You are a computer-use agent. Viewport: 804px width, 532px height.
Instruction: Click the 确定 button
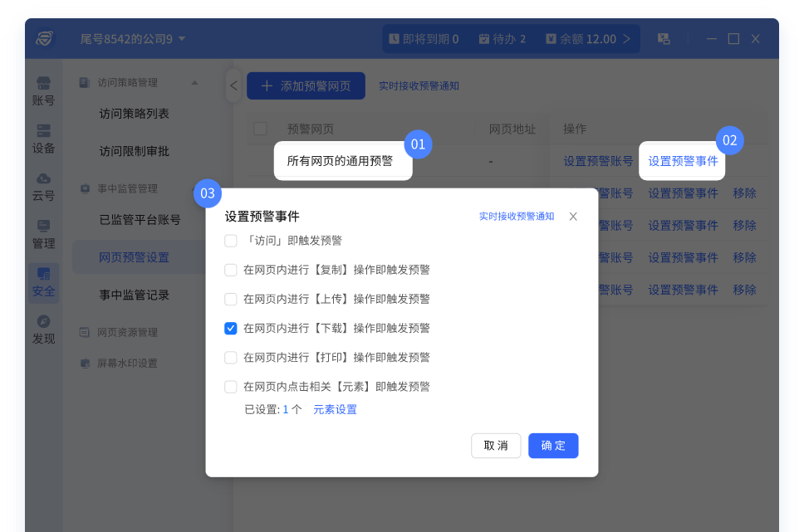click(553, 446)
